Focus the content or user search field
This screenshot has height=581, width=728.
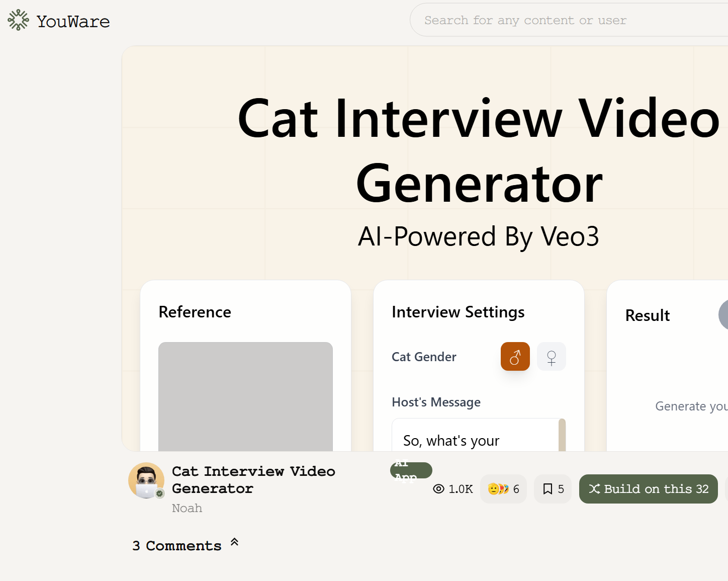click(x=569, y=20)
